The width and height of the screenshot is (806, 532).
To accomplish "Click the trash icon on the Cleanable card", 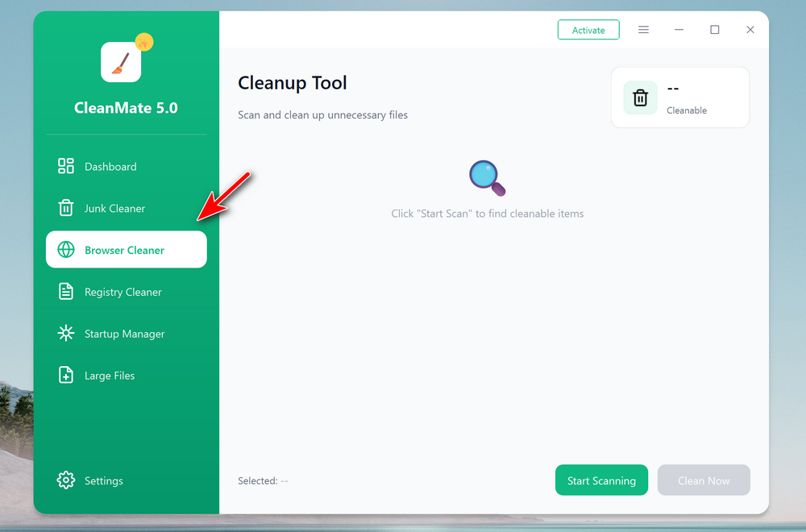I will pyautogui.click(x=640, y=97).
